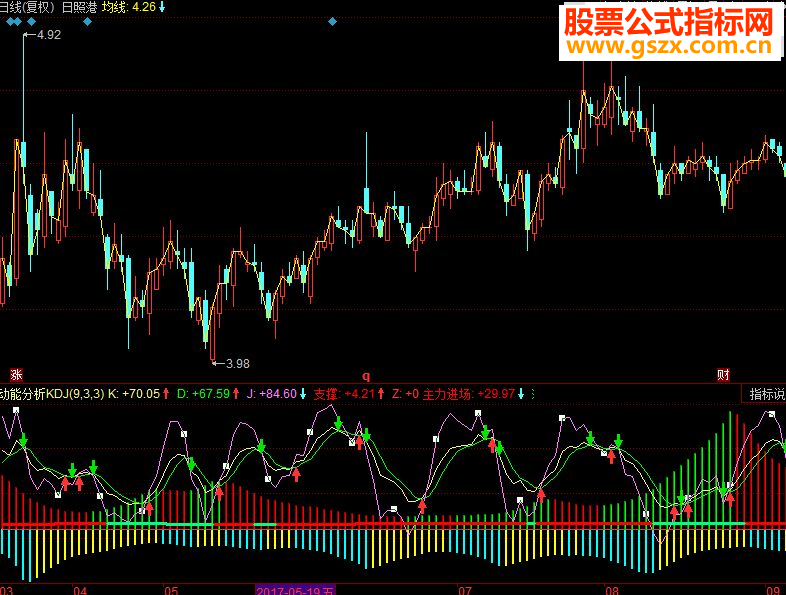Click the red 涨 badge below the chart
The width and height of the screenshot is (786, 595).
click(17, 374)
